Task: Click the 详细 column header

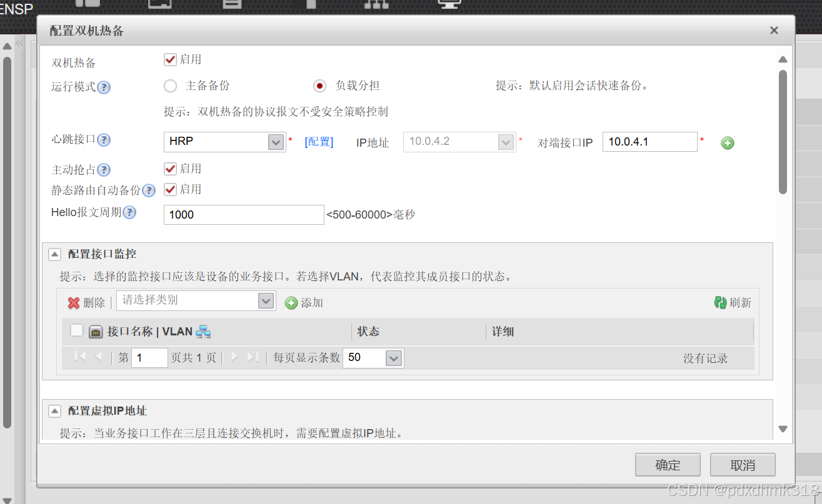Action: [x=503, y=332]
